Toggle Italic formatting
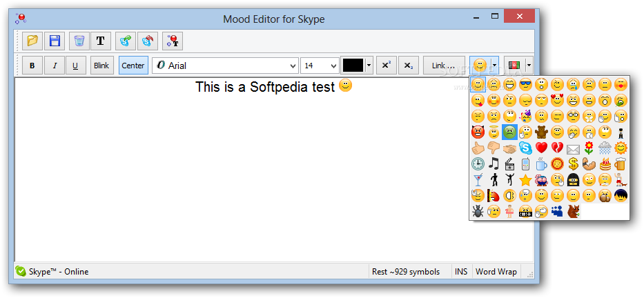This screenshot has height=298, width=644. click(55, 66)
